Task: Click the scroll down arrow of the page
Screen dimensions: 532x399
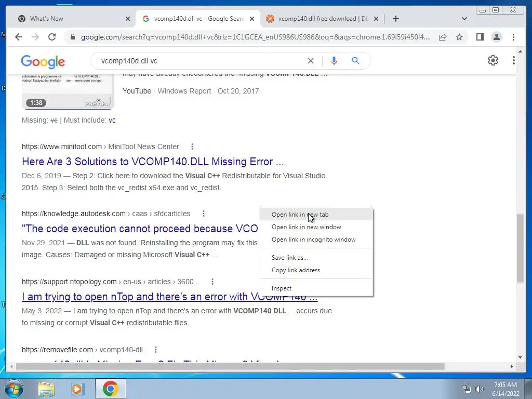Action: point(520,357)
